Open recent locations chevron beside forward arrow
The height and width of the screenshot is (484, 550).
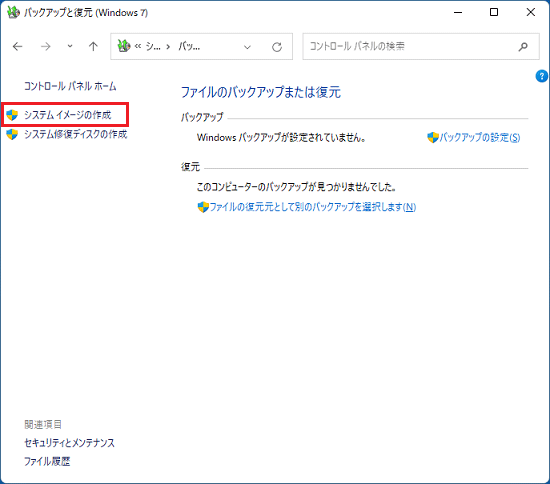click(x=70, y=46)
